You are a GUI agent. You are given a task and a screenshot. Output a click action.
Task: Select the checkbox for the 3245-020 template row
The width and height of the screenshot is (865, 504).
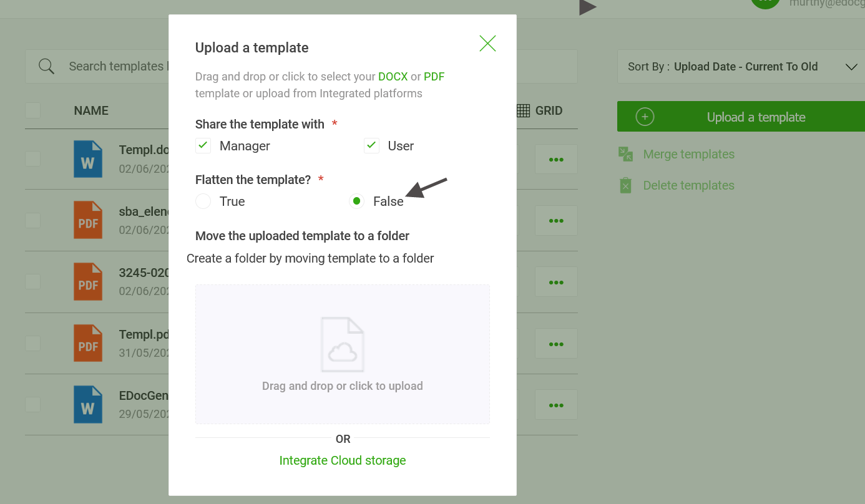click(32, 281)
